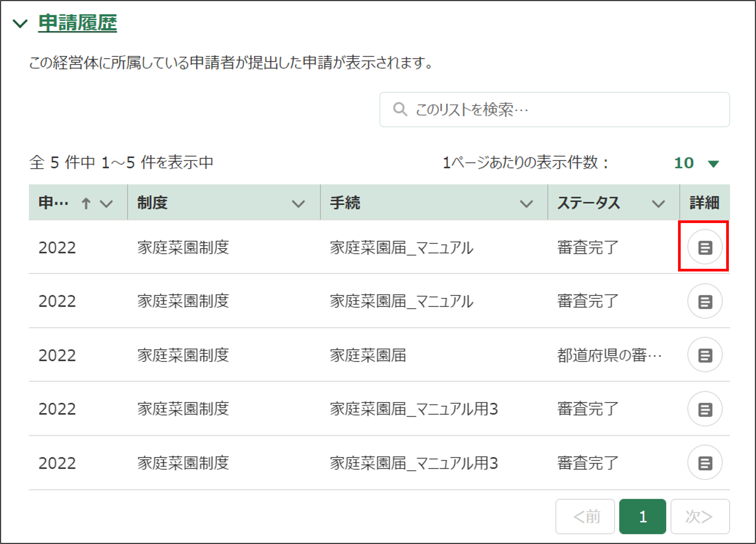Go to page 1 in pagination
The width and height of the screenshot is (756, 544).
pos(642,516)
